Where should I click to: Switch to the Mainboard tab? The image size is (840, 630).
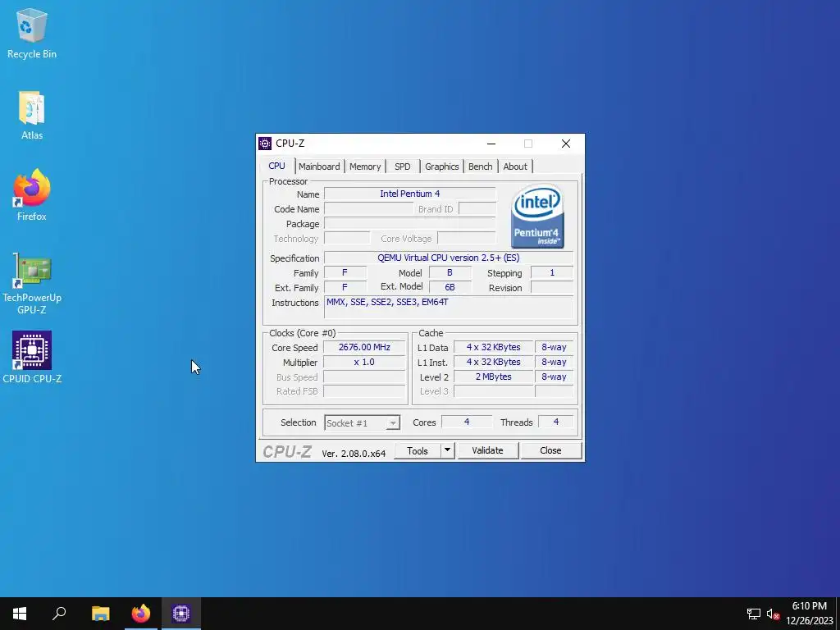[x=319, y=167]
